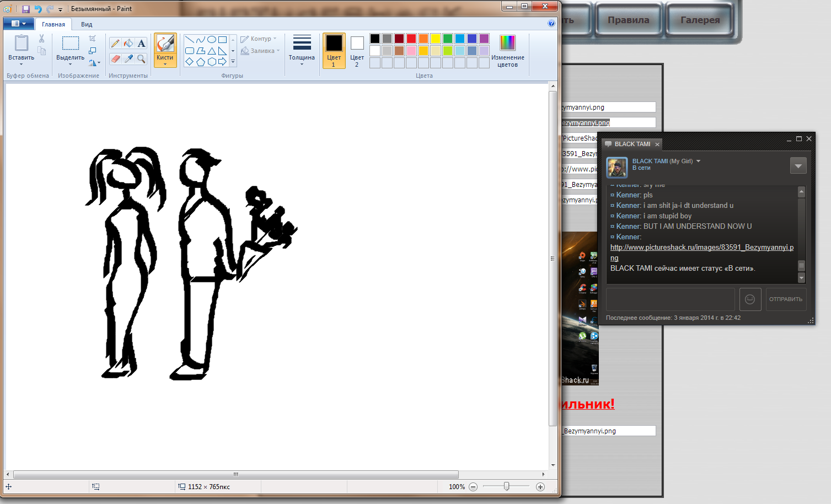Switch to the Вид ribbon tab
Image resolution: width=831 pixels, height=504 pixels.
click(x=87, y=24)
